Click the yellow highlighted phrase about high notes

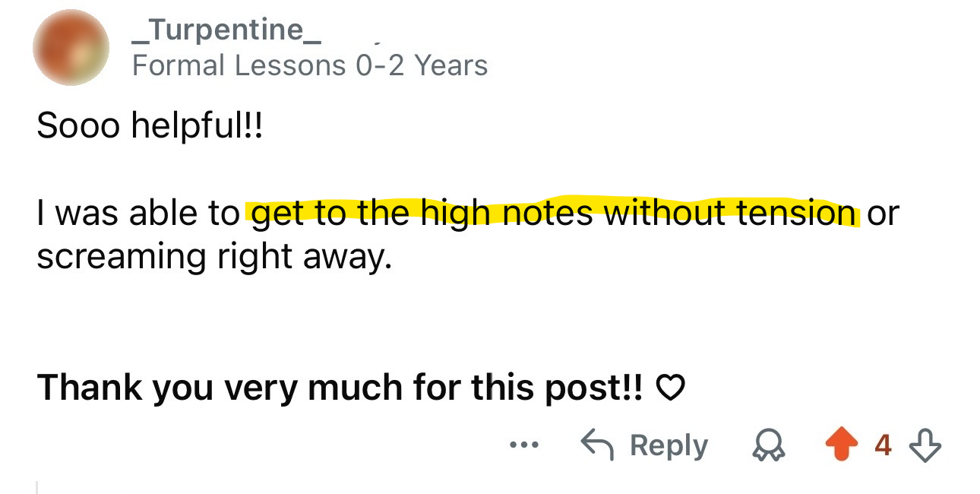coord(553,214)
